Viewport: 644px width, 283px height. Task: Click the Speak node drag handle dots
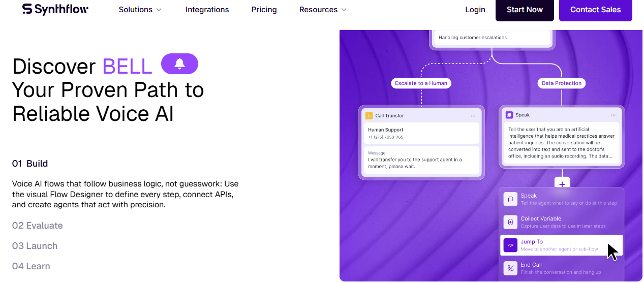click(x=614, y=115)
